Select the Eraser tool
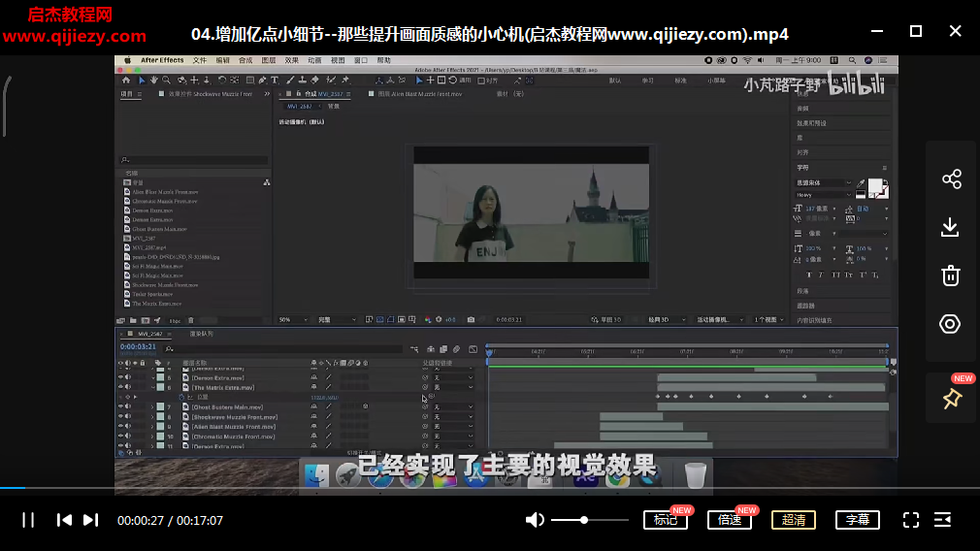The height and width of the screenshot is (551, 980). (315, 80)
